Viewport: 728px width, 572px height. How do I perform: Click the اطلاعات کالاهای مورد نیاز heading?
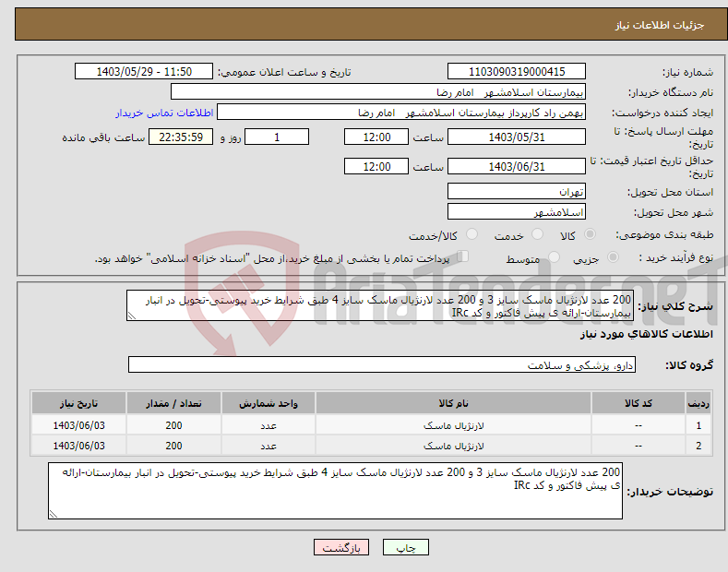coord(646,334)
